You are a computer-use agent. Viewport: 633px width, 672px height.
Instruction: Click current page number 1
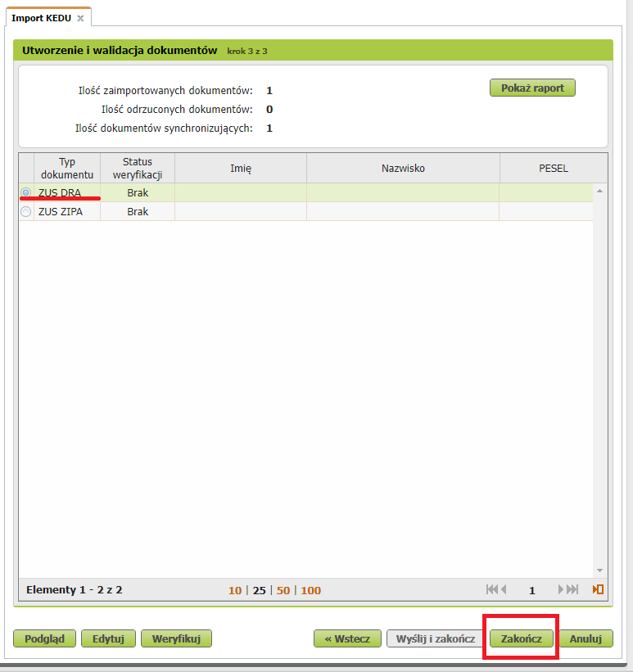(x=531, y=590)
